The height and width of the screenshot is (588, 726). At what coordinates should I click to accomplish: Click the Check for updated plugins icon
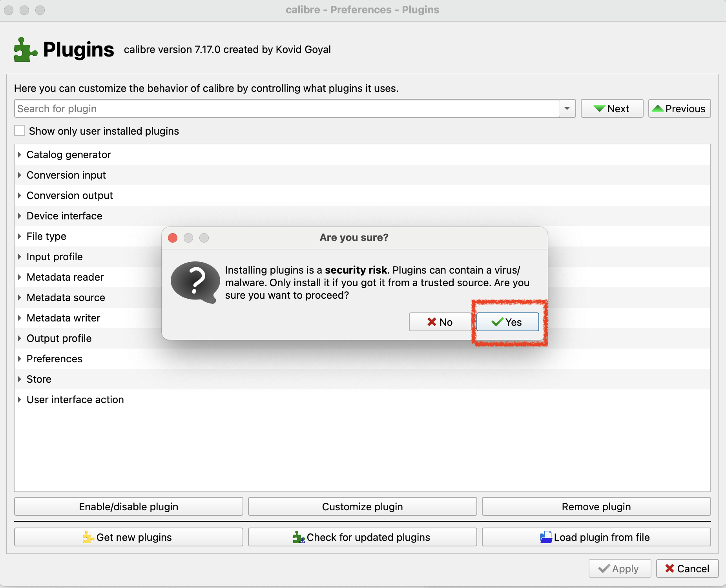pyautogui.click(x=299, y=537)
